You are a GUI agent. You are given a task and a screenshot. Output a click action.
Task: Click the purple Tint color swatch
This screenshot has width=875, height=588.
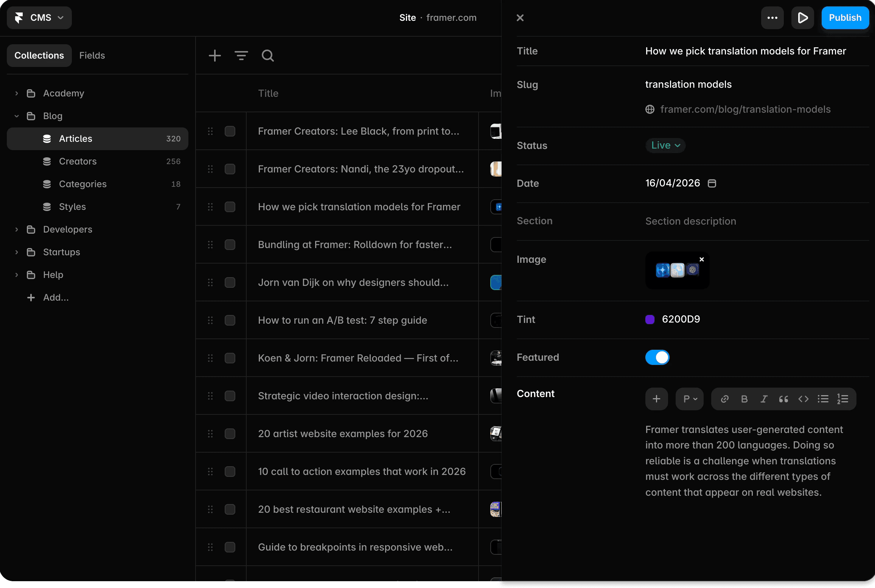(x=650, y=320)
